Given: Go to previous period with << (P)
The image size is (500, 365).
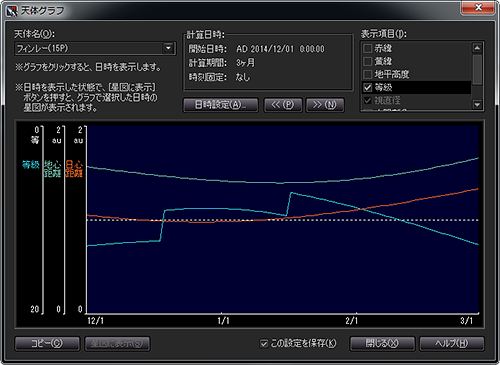Looking at the screenshot, I should [x=283, y=105].
